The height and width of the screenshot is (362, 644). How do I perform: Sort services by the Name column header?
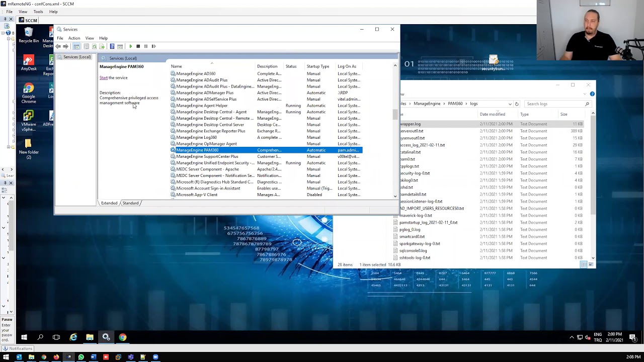pyautogui.click(x=212, y=66)
